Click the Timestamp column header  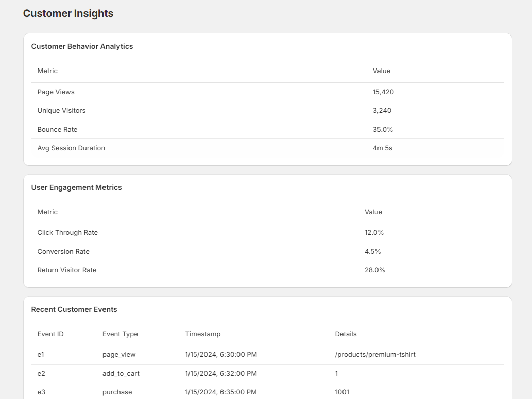tap(202, 334)
